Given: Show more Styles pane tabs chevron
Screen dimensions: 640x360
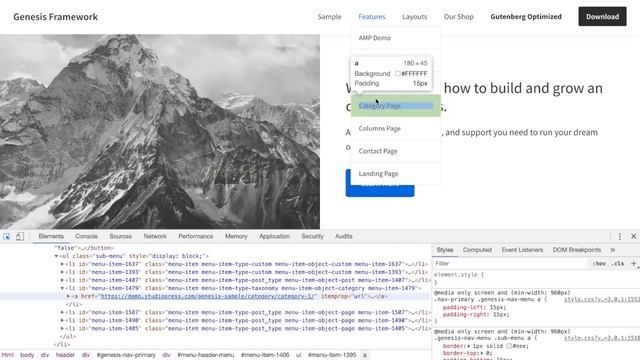Looking at the screenshot, I should pos(613,250).
